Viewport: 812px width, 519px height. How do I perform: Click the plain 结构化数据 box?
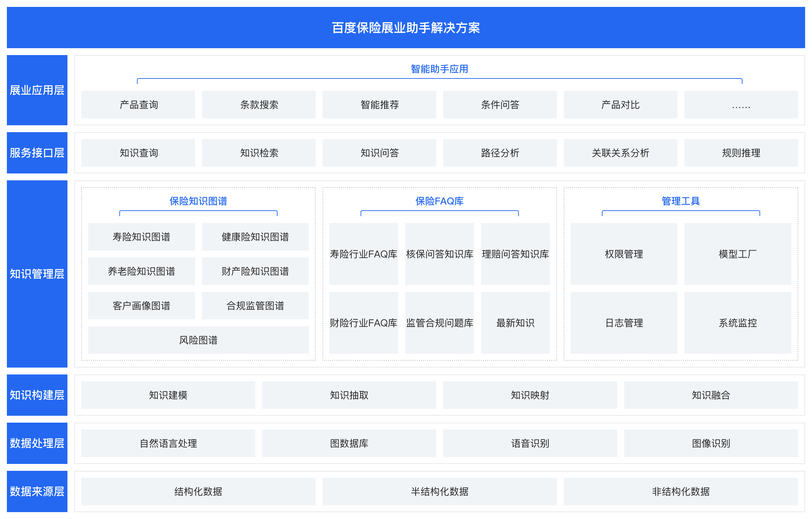(x=199, y=491)
